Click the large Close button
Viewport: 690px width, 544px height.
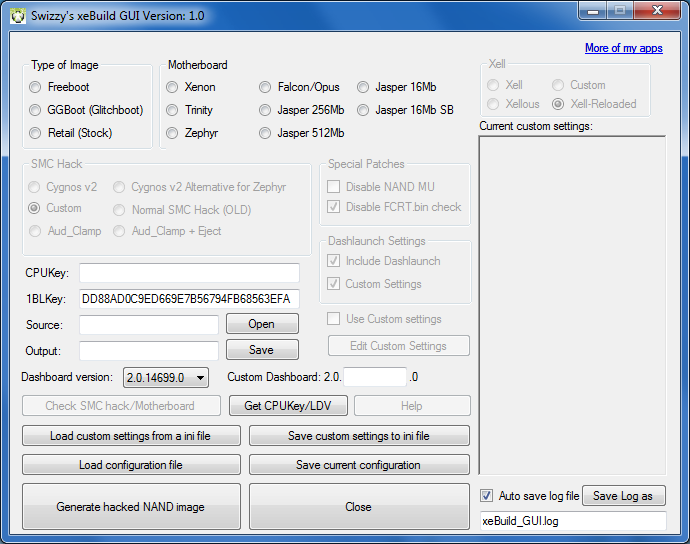[359, 507]
